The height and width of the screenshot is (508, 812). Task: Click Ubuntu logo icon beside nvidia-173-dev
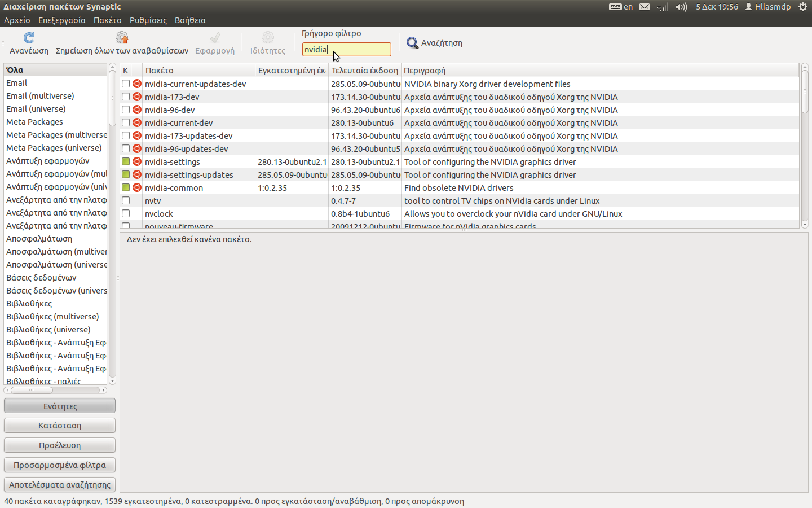[137, 97]
